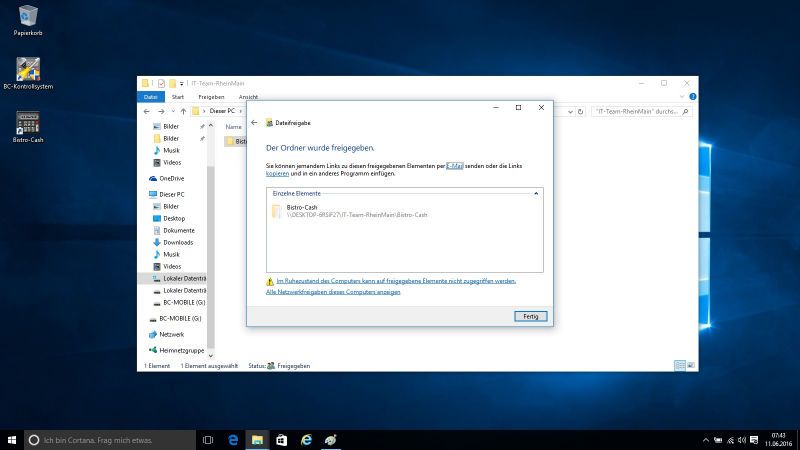Open the Datei tab in Explorer

(x=151, y=97)
